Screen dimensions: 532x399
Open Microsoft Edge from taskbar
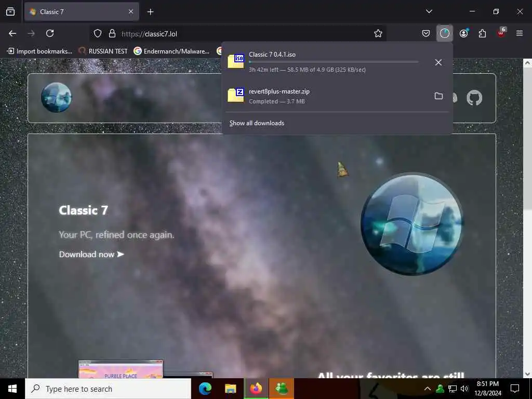coord(205,389)
